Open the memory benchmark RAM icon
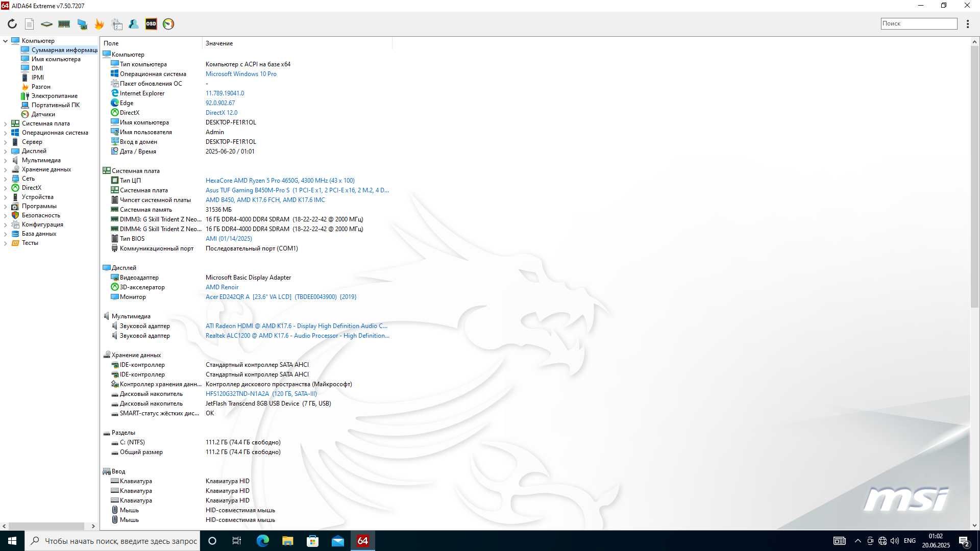Viewport: 980px width, 551px height. pyautogui.click(x=64, y=24)
